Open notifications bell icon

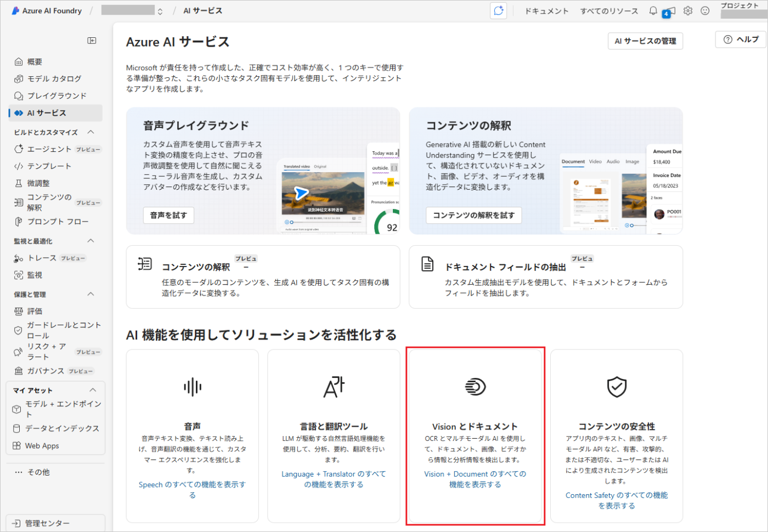click(653, 10)
